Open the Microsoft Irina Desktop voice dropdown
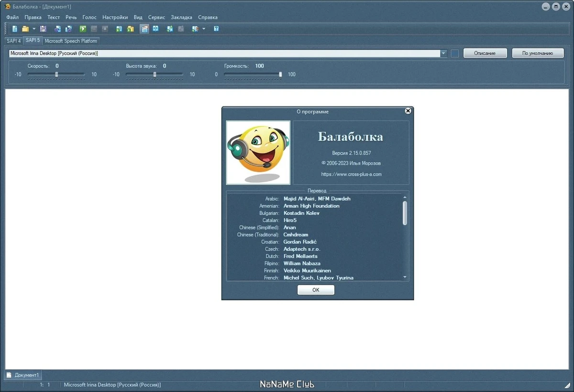574x392 pixels. [444, 54]
